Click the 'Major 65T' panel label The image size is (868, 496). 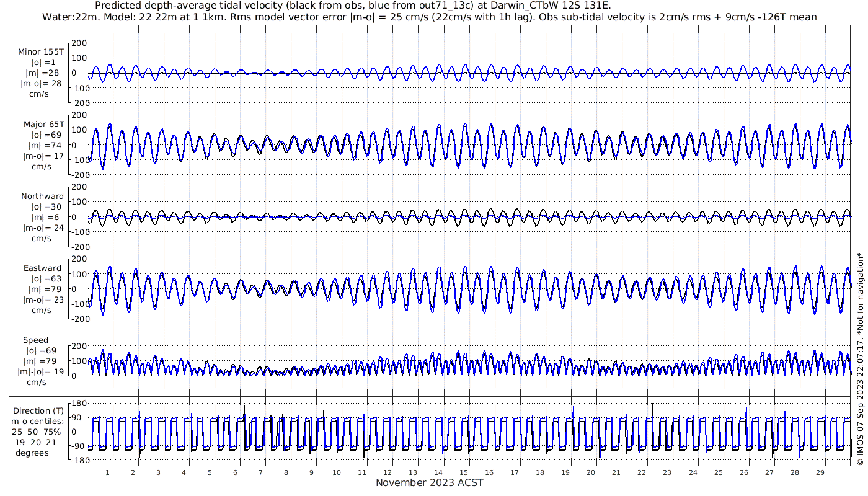pos(43,124)
